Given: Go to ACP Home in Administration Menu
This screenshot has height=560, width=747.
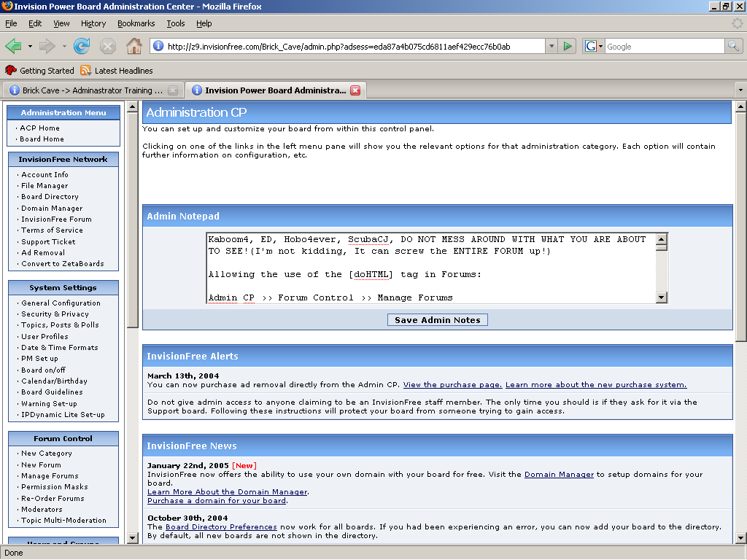Looking at the screenshot, I should (39, 128).
